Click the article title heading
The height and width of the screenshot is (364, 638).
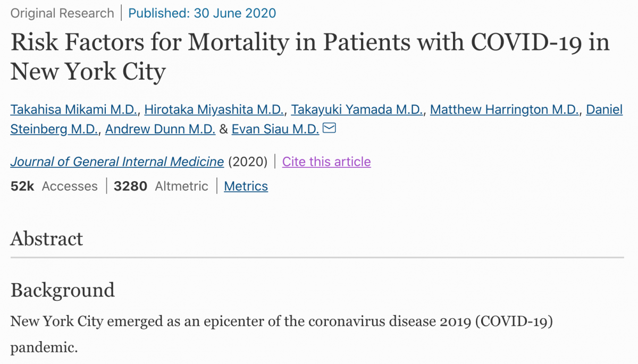(x=309, y=56)
